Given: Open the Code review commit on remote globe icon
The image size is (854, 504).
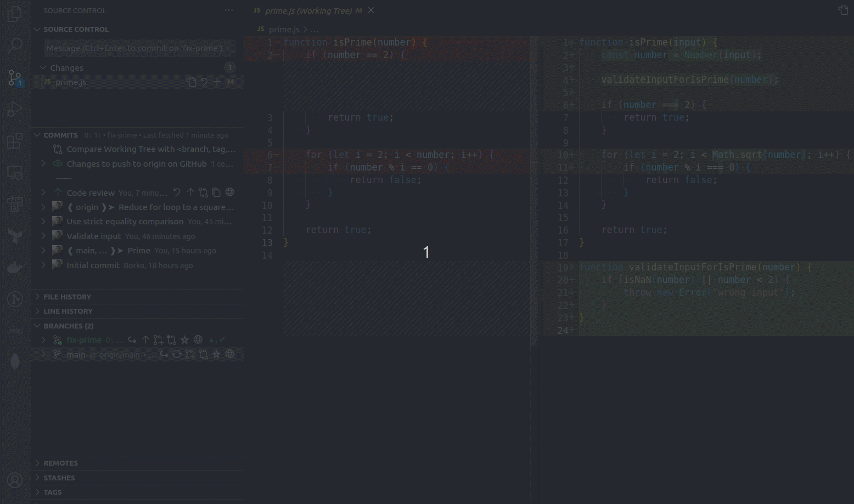Looking at the screenshot, I should coord(230,192).
